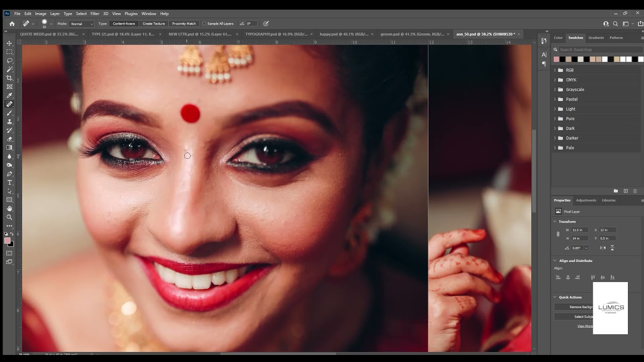Select the Lasso tool
Image resolution: width=644 pixels, height=362 pixels.
[9, 60]
